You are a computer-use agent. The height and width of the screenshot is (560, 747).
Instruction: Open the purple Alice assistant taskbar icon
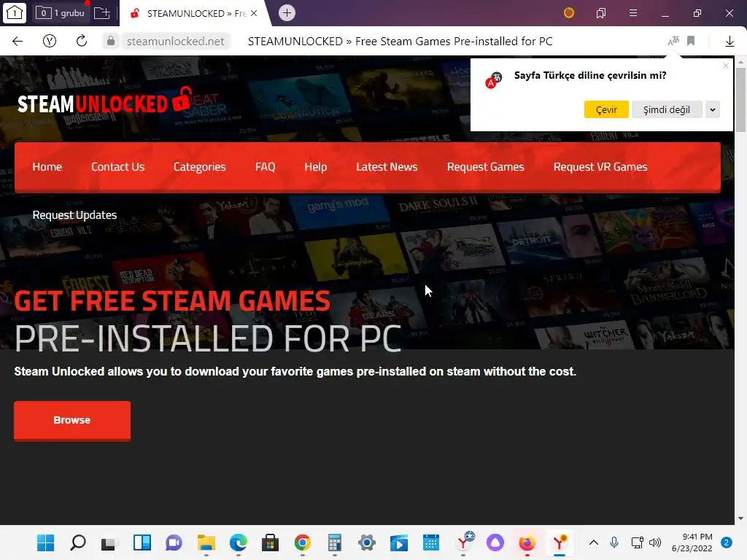click(x=495, y=542)
